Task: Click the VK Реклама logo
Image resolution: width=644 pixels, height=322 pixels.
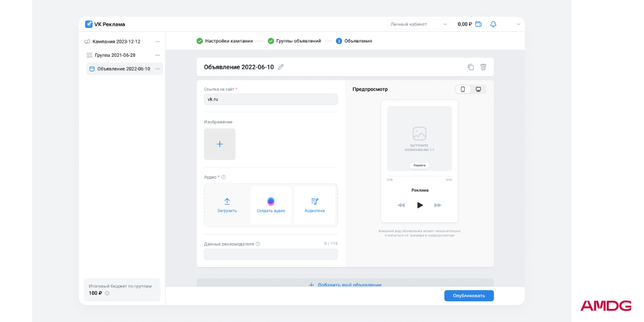Action: click(105, 24)
